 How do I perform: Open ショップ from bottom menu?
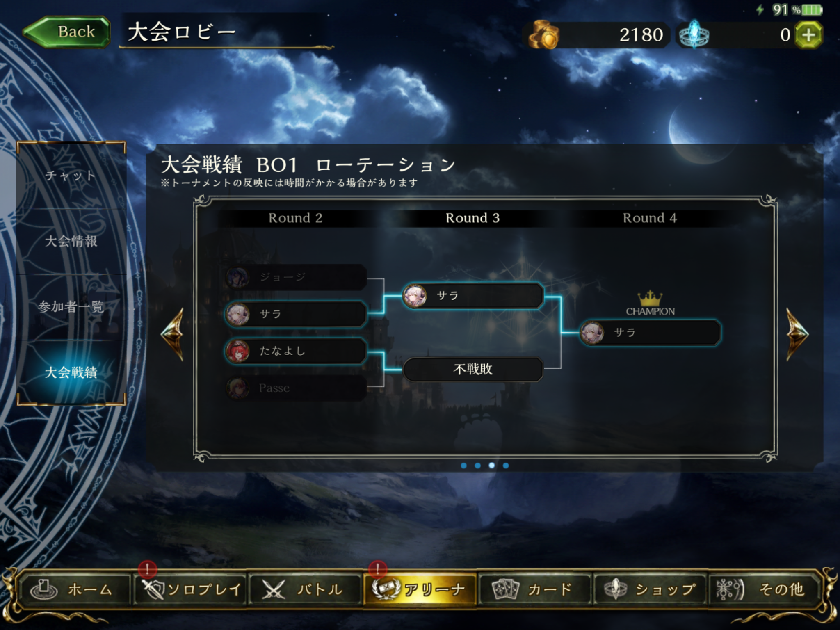click(650, 589)
